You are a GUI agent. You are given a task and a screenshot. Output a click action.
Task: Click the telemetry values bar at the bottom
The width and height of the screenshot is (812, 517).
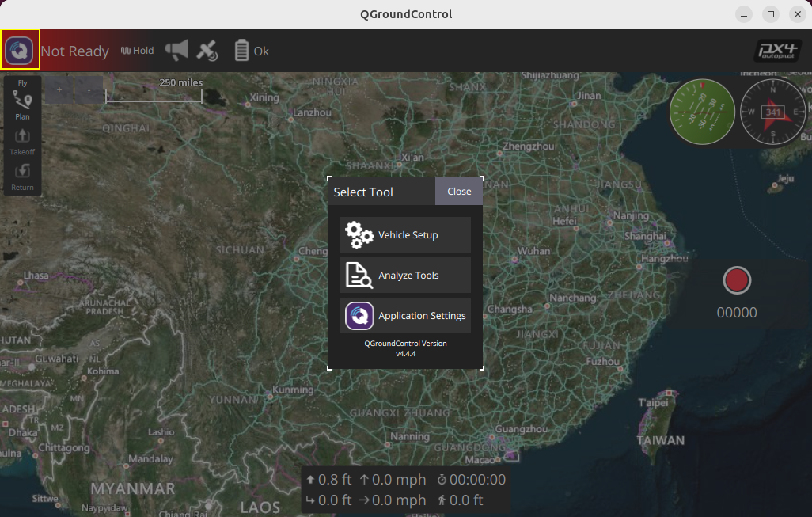pos(405,489)
